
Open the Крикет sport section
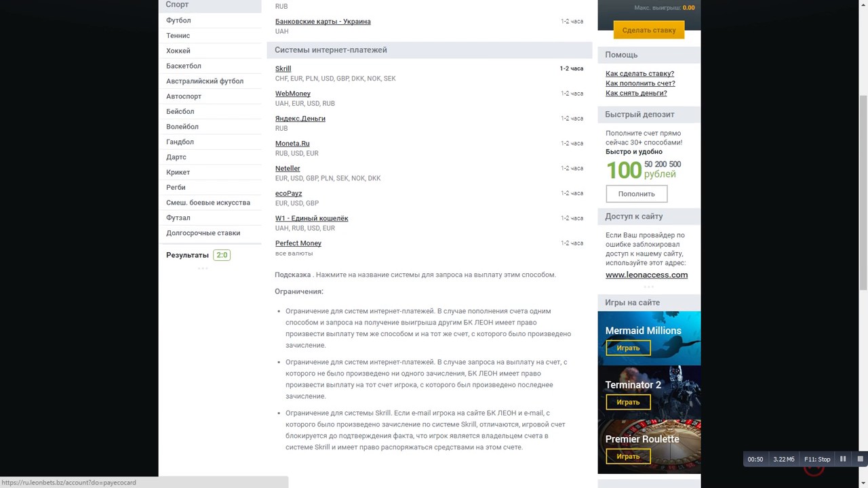(x=178, y=172)
